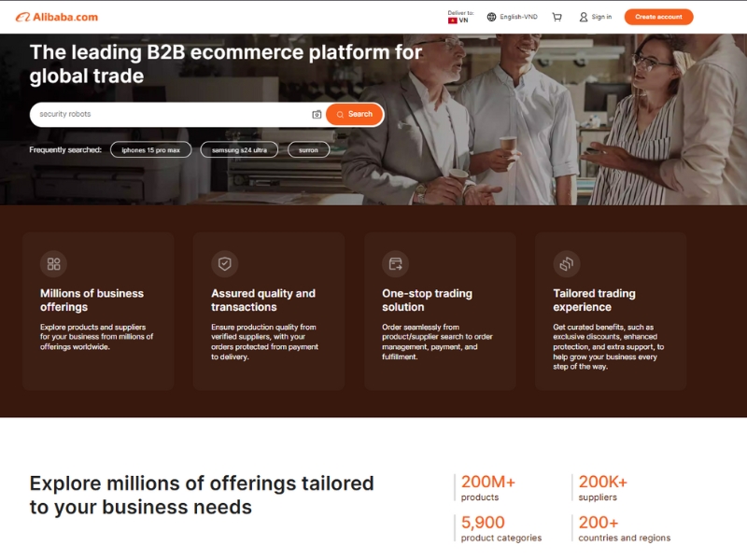
Task: Select the samsung s24 ultra suggestion
Action: point(239,150)
